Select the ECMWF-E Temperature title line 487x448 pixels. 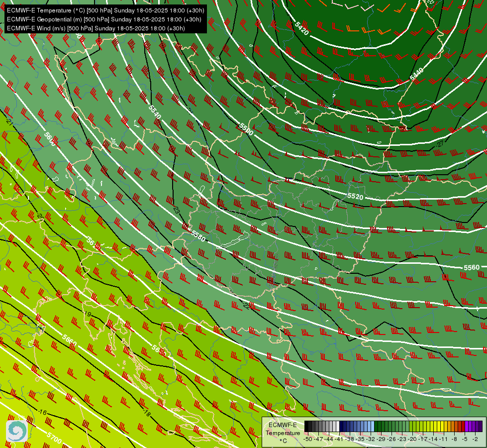click(105, 10)
